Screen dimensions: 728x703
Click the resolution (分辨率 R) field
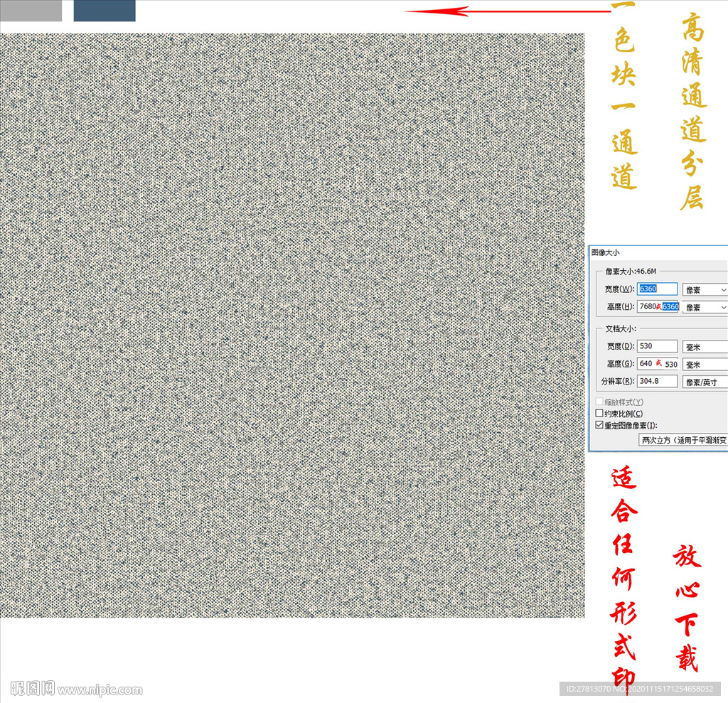click(x=657, y=381)
